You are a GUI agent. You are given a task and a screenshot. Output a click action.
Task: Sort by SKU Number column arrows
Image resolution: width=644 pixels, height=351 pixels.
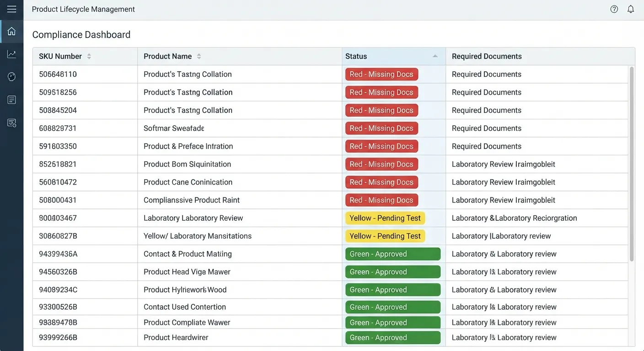coord(89,56)
